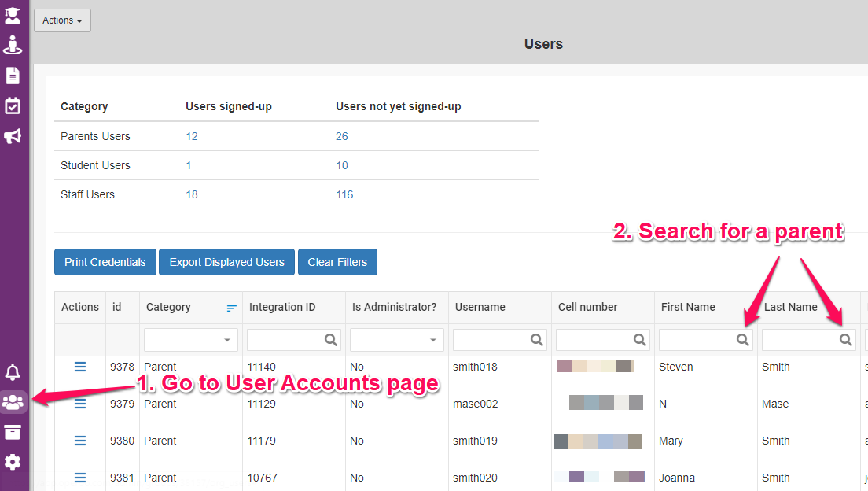Go to User Accounts users icon
868x491 pixels.
(13, 402)
